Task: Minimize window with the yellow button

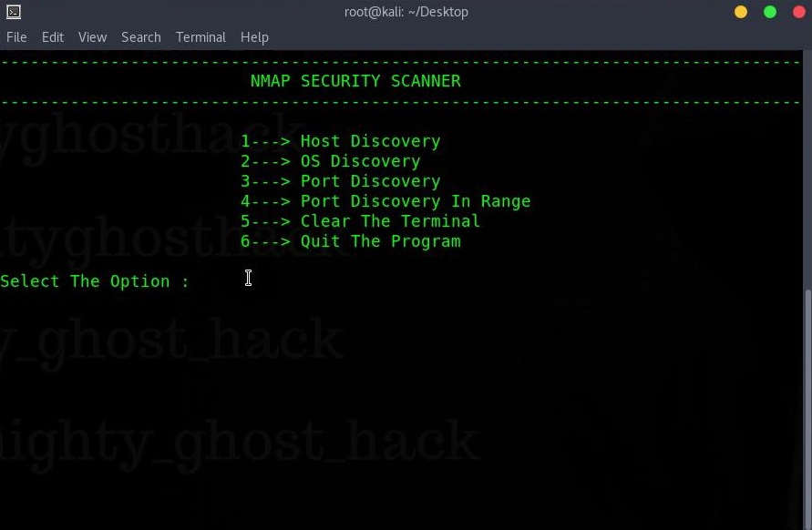Action: tap(741, 12)
